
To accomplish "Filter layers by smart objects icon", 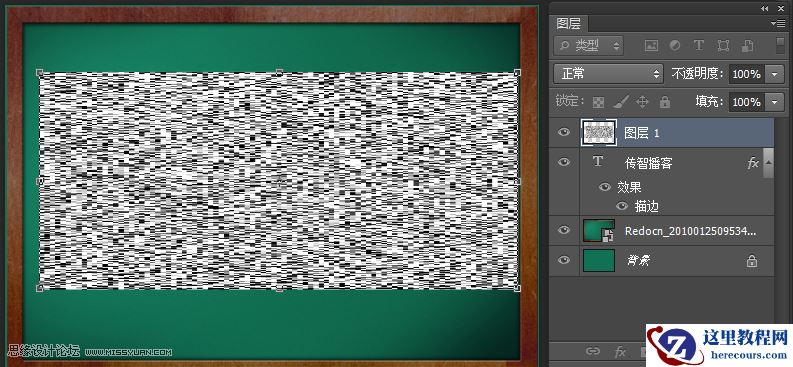I will (747, 46).
